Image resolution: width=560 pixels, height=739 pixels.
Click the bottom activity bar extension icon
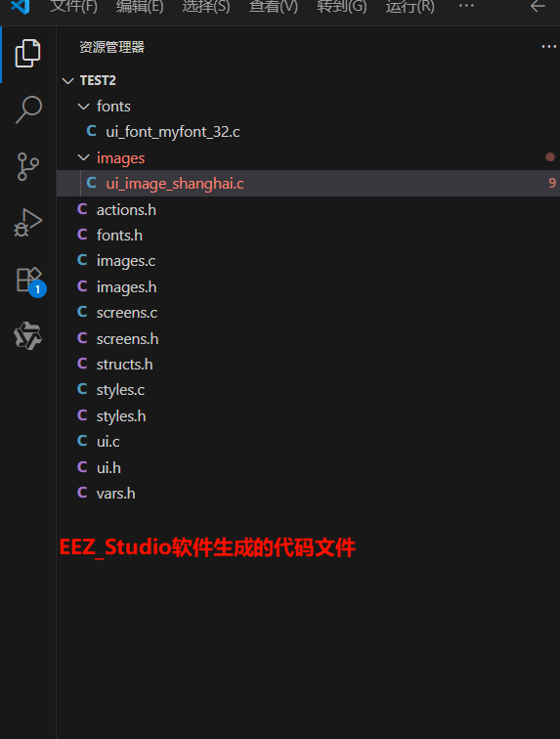click(27, 336)
